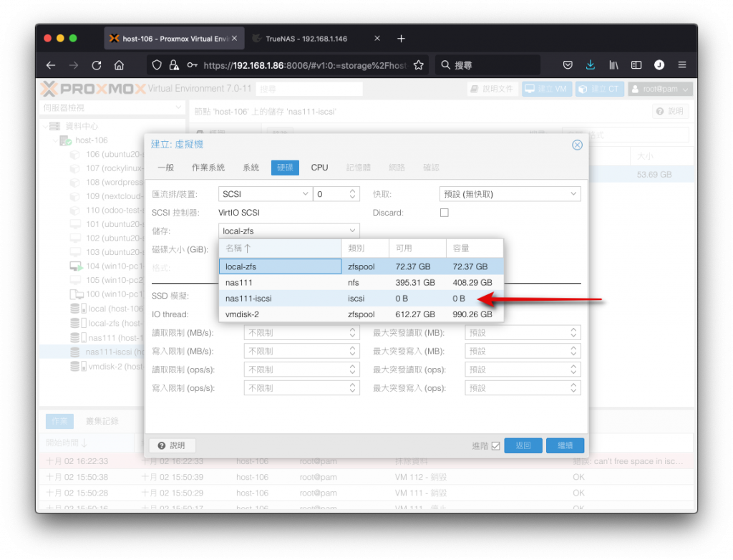Click the storage icon beside nas111-iscsi in tree
Image resolution: width=733 pixels, height=560 pixels.
[x=74, y=352]
